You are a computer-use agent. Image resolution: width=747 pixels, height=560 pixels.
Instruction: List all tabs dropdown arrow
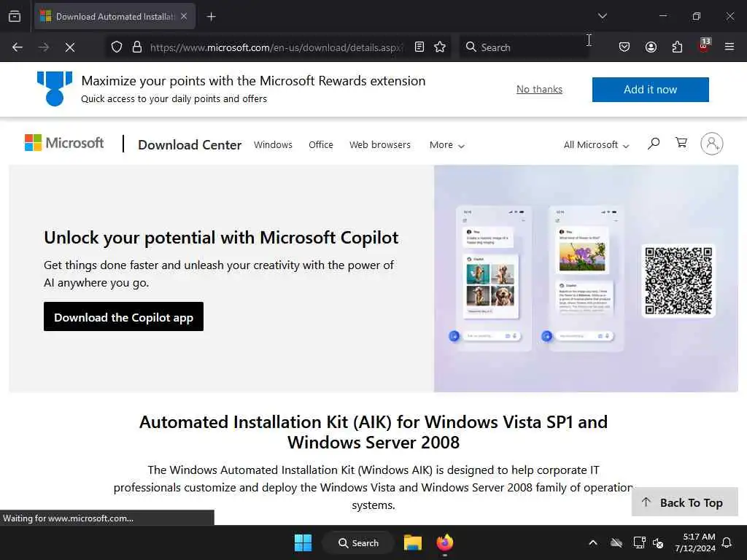click(602, 16)
